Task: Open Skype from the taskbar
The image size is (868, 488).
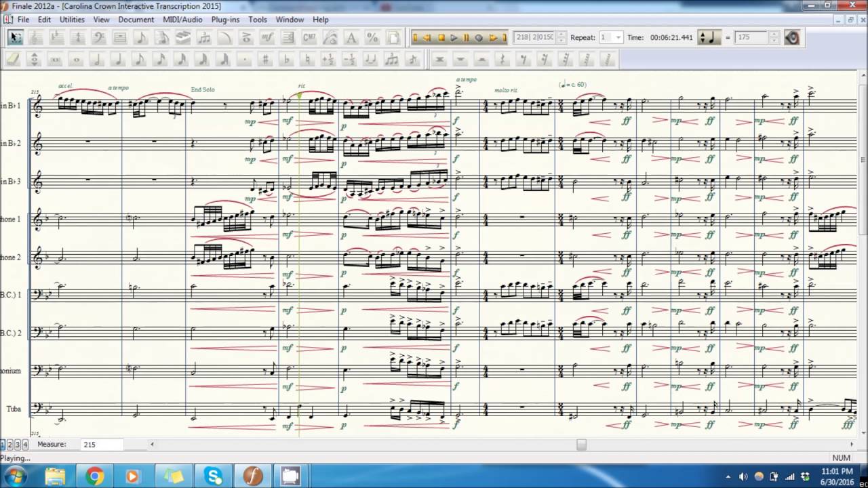Action: [214, 476]
